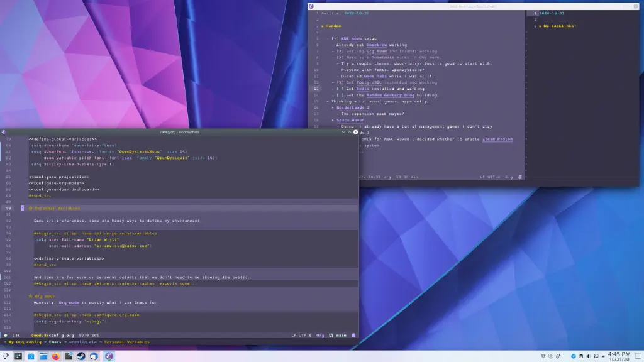Fold the Borderlands 2 subheading bullet
Screen dimensions: 644x362
333,107
